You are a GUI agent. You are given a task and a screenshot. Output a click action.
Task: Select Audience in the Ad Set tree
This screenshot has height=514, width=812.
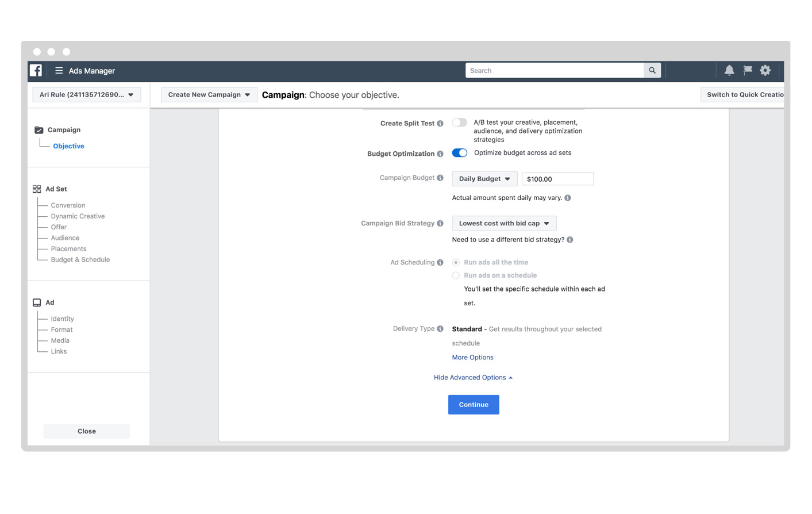65,238
